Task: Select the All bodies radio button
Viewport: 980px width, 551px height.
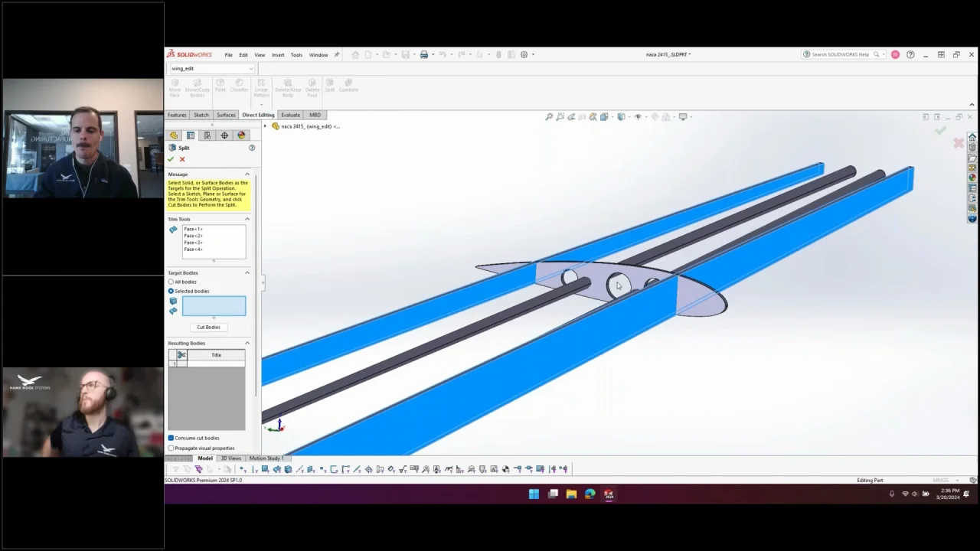Action: [171, 282]
